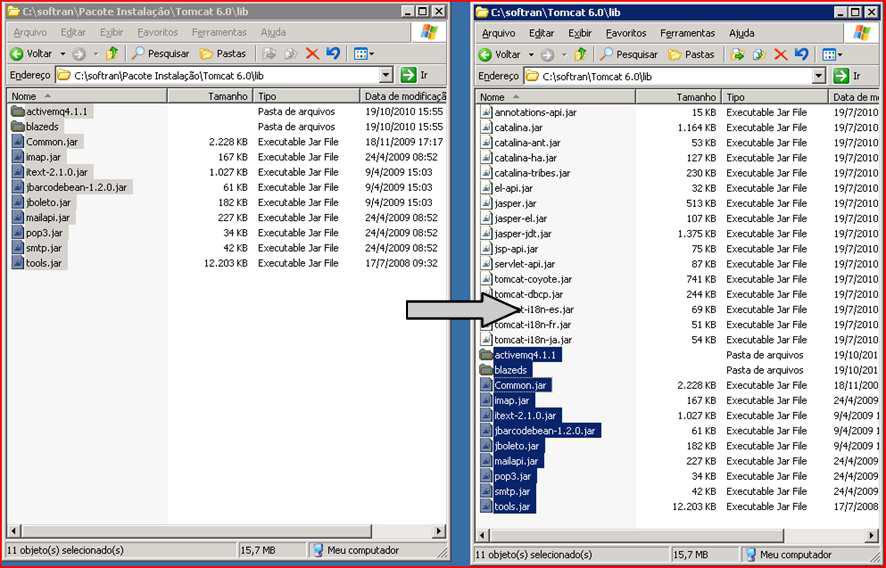Click Copy To icon in right window

[759, 55]
